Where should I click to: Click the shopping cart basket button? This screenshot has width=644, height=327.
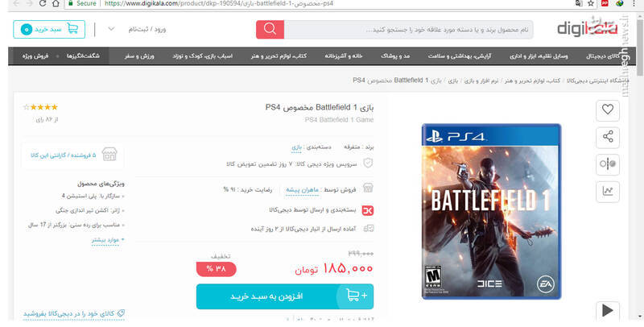coord(49,29)
